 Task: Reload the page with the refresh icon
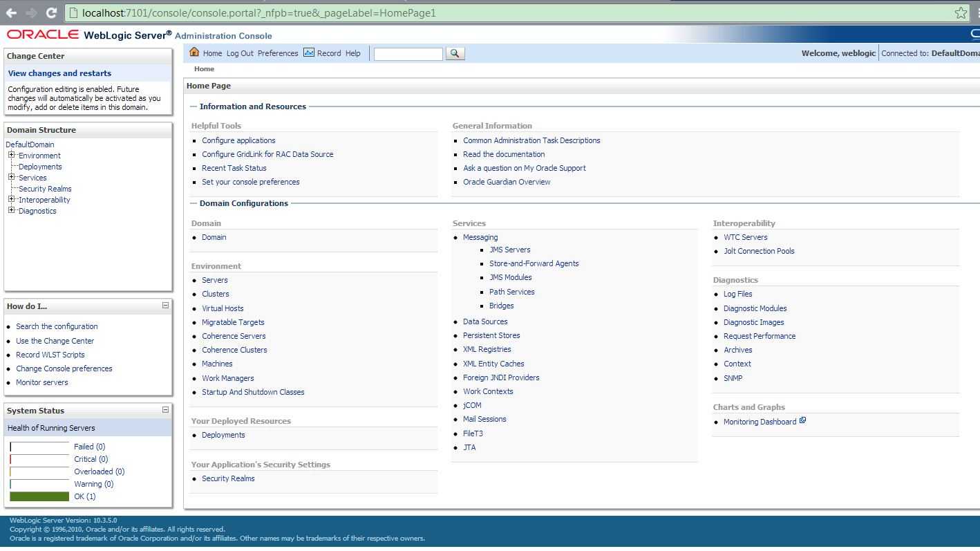coord(51,12)
